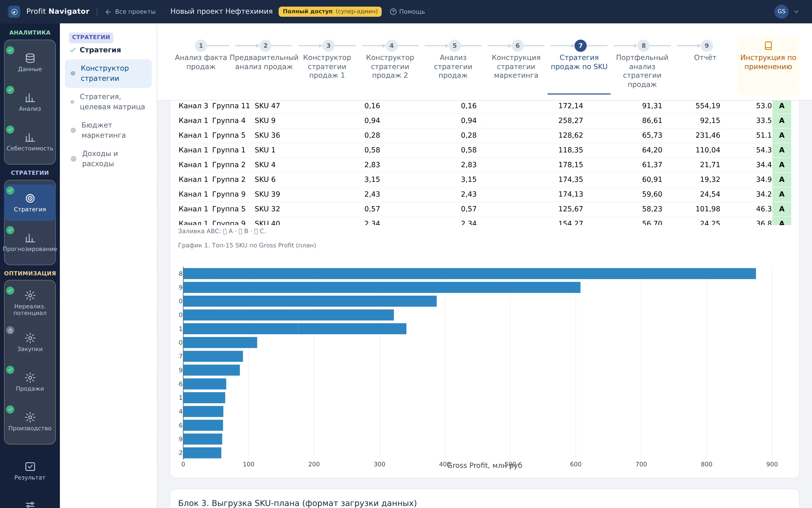The width and height of the screenshot is (812, 508).
Task: Go to step 1 Анализ факта продаж
Action: [201, 56]
